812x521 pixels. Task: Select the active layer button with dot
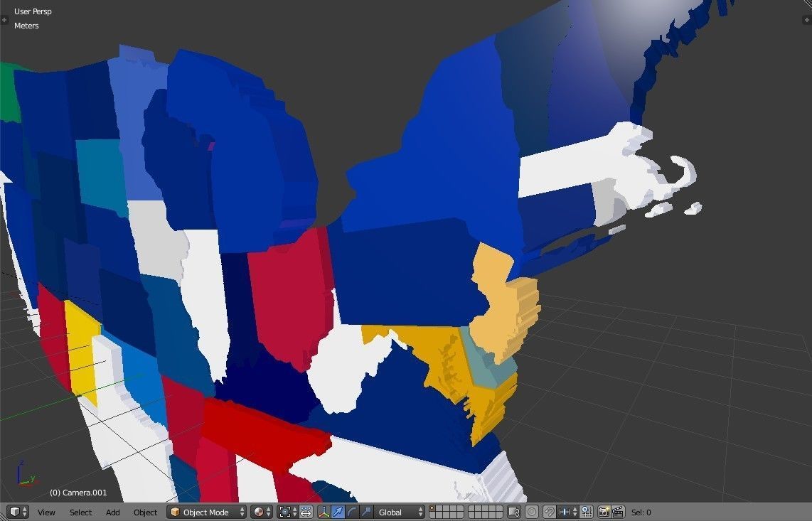432,508
